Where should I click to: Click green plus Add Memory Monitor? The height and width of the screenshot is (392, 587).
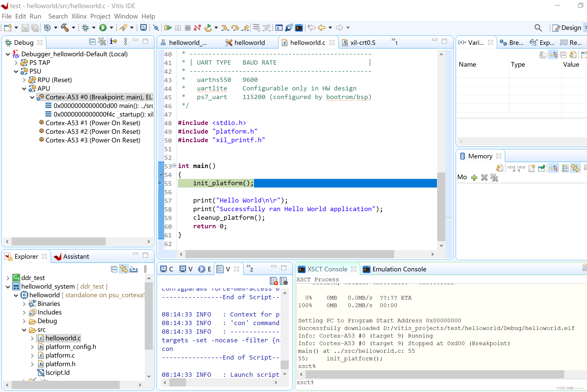point(474,178)
